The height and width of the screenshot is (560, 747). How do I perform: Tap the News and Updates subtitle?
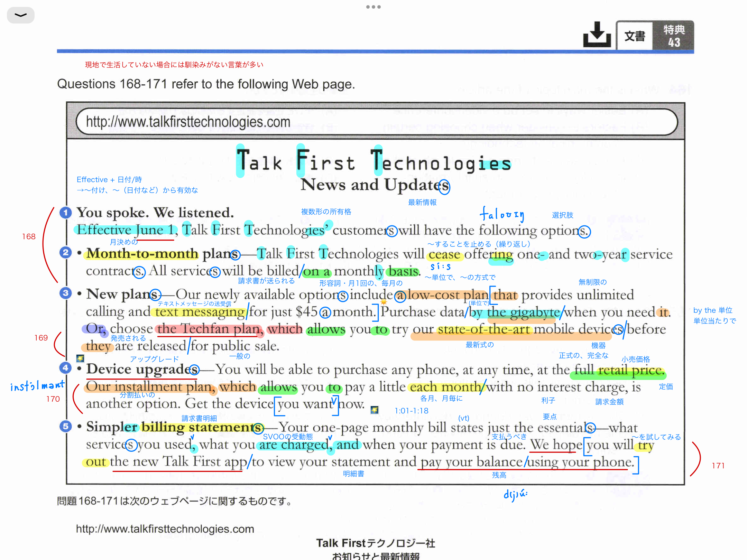point(375,185)
